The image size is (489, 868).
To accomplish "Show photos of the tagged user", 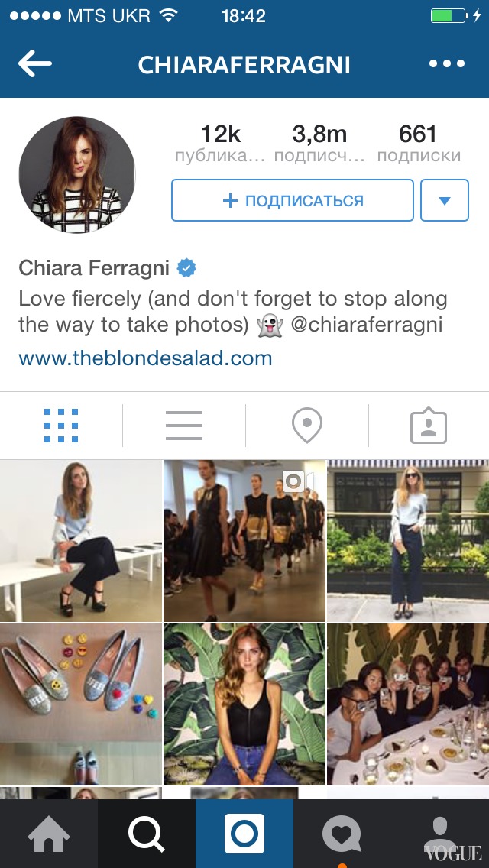I will (429, 425).
